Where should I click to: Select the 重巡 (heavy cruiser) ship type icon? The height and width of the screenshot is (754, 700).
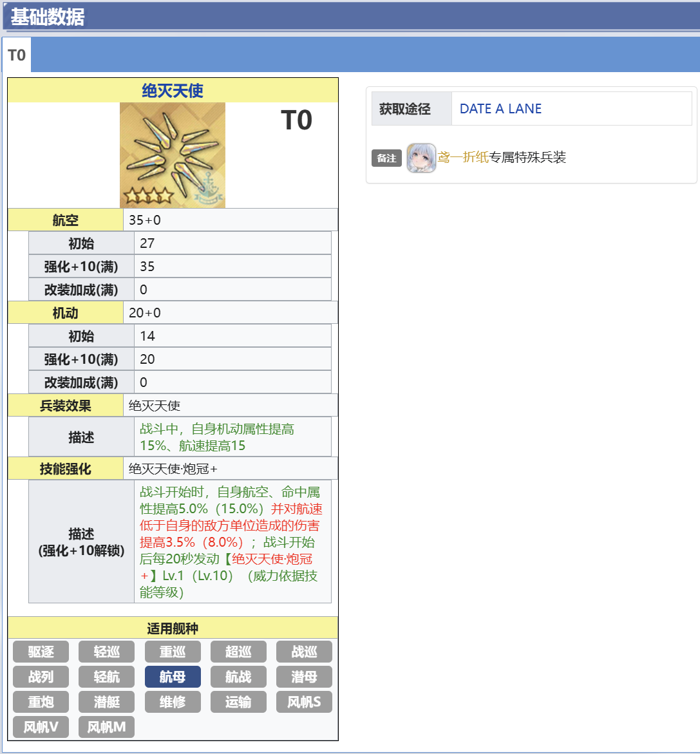click(172, 652)
